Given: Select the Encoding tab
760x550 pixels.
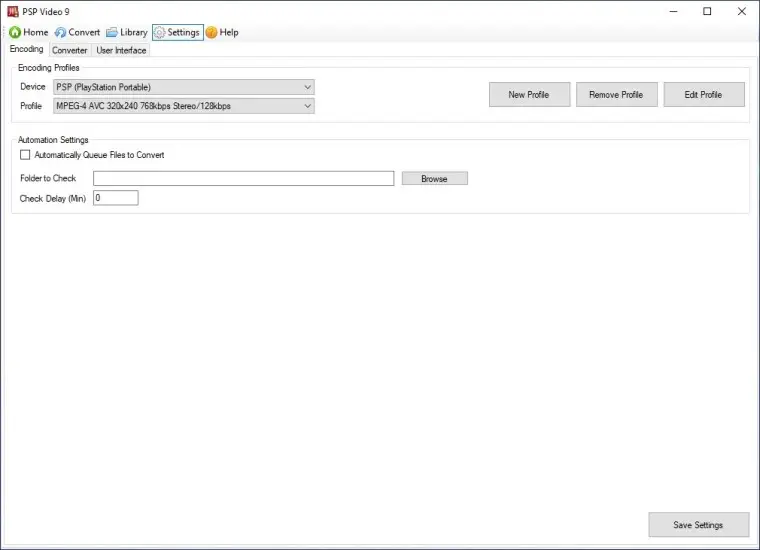Looking at the screenshot, I should pos(26,49).
